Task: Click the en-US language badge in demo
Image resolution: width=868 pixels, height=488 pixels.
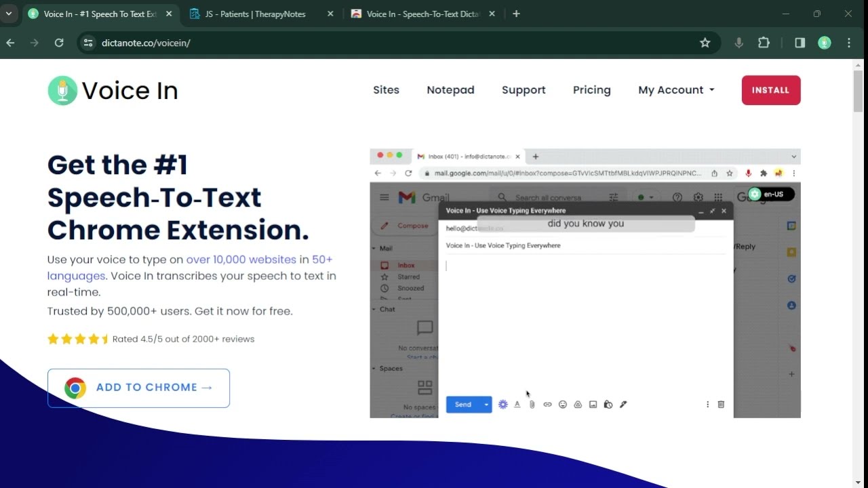Action: [x=770, y=195]
